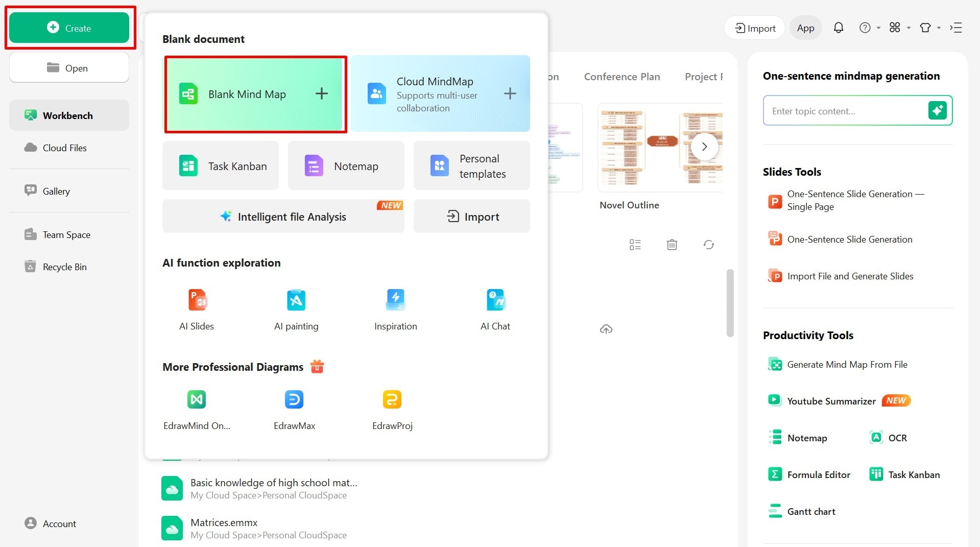The height and width of the screenshot is (547, 980).
Task: Open AI Slides tool
Action: coord(197,310)
